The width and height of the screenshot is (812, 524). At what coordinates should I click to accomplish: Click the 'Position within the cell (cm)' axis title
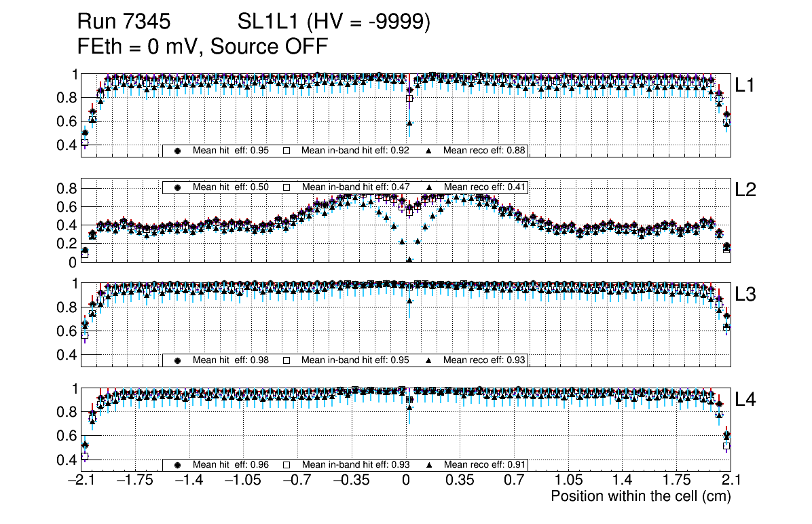point(640,496)
